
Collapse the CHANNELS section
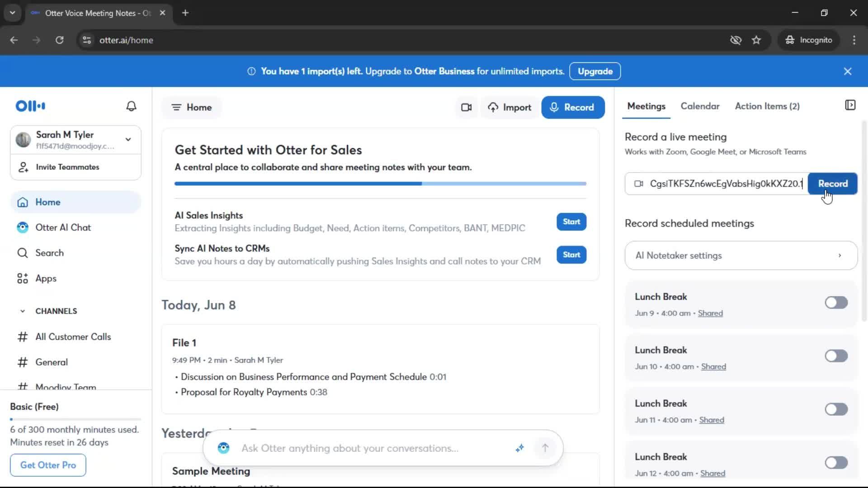(x=22, y=311)
